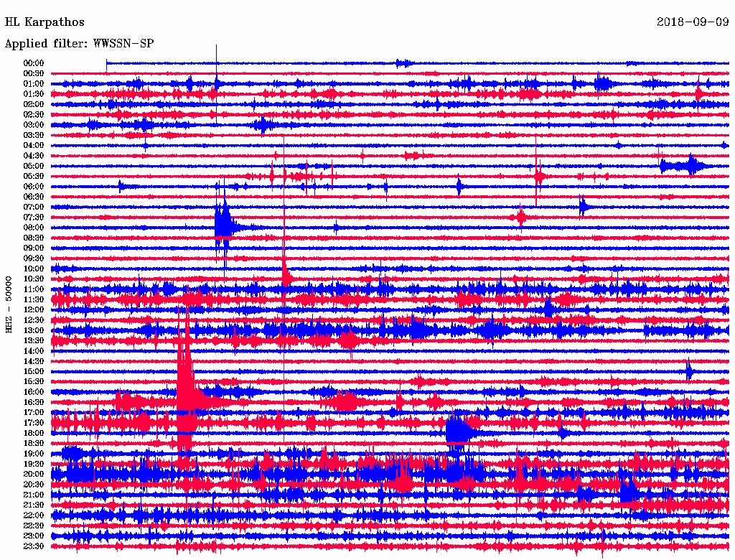Select the 17:30 time label

pos(34,423)
